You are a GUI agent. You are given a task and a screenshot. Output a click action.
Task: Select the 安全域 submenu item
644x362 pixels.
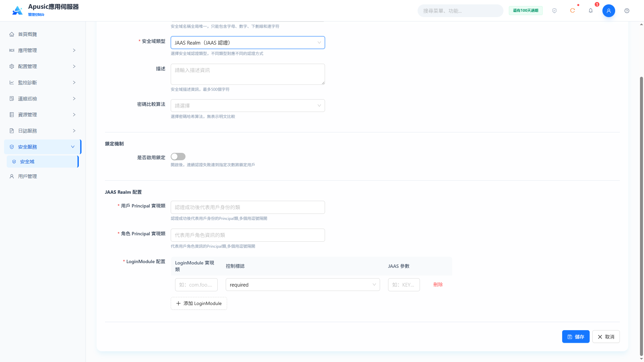[x=43, y=162]
